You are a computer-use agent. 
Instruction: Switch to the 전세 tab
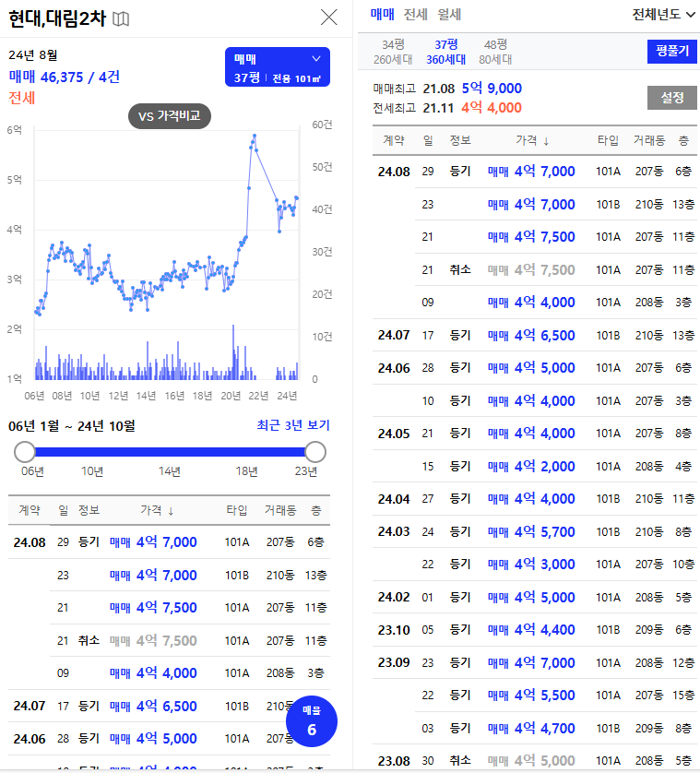pos(416,14)
